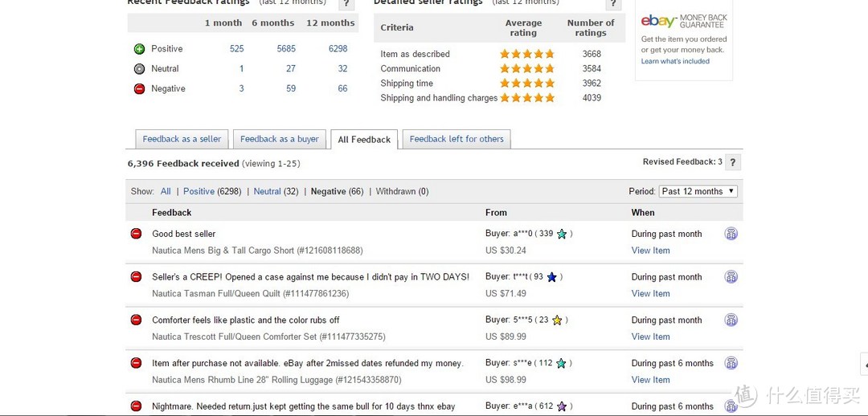The image size is (868, 416).
Task: Click the green Positive feedback icon
Action: tap(140, 49)
